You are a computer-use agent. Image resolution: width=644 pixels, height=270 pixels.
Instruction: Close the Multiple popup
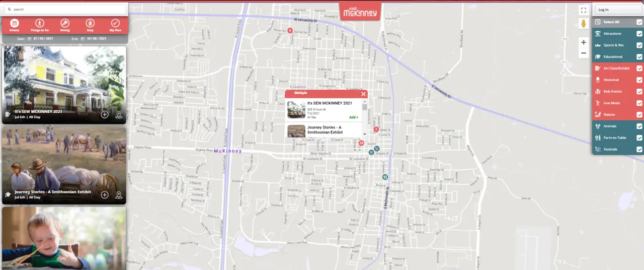point(363,94)
